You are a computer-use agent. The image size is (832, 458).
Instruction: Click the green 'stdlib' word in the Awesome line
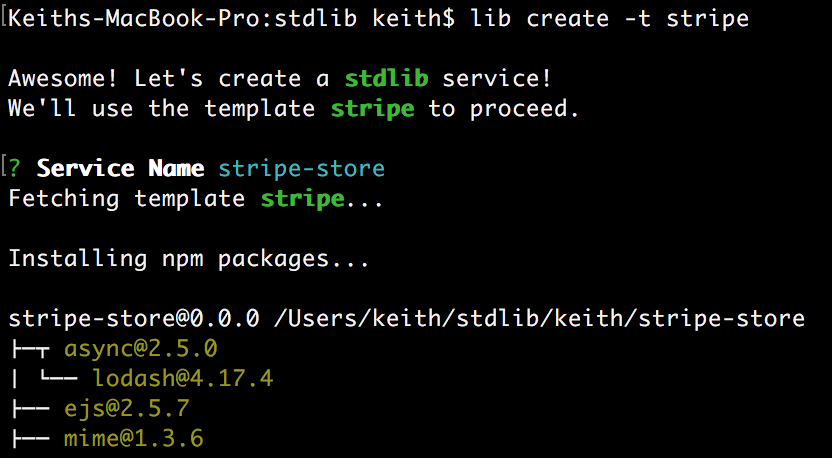386,79
